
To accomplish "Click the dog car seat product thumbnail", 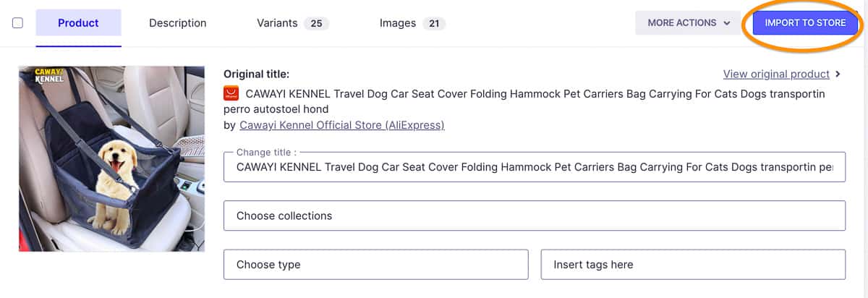I will (x=111, y=159).
